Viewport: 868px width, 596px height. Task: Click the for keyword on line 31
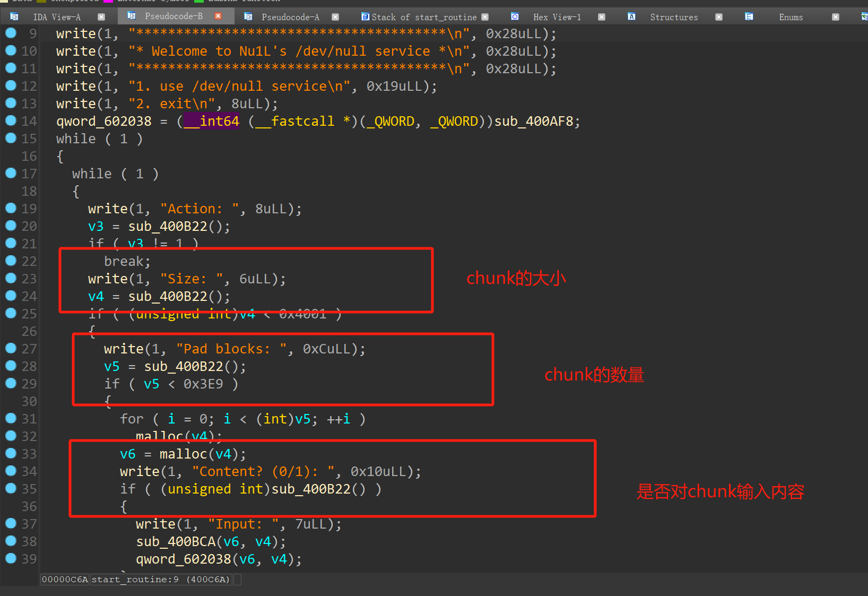tap(132, 419)
